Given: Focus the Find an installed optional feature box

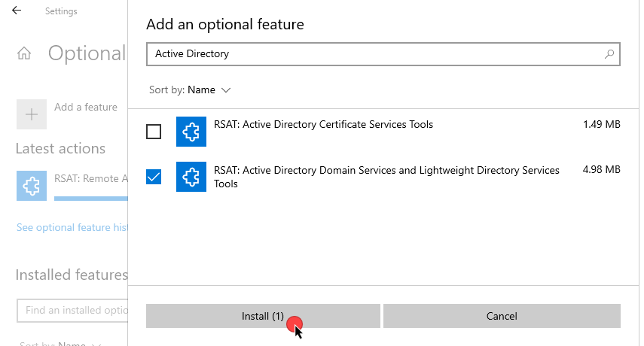Looking at the screenshot, I should (72, 310).
